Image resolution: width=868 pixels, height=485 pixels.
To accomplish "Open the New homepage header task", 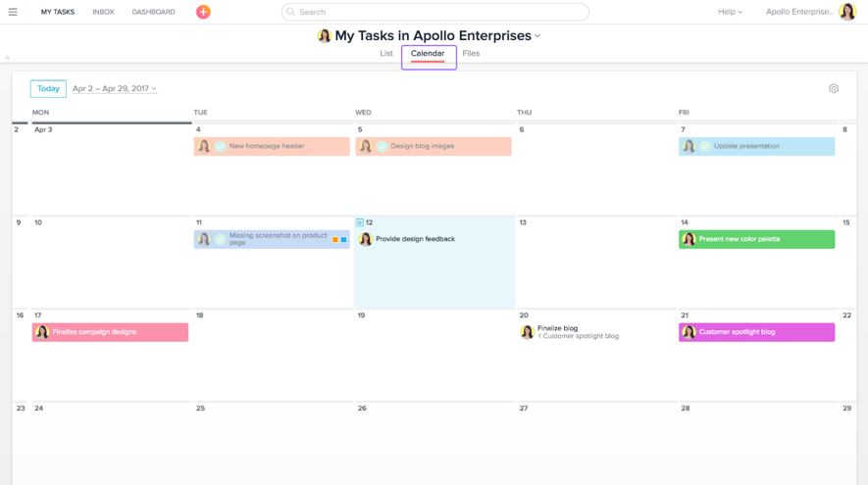I will point(272,147).
